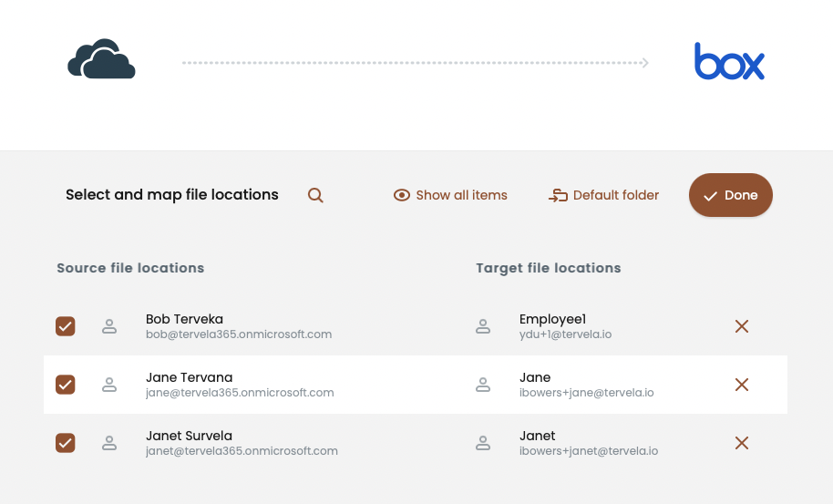This screenshot has width=833, height=504.
Task: Uncheck the Bob Terveka checkbox
Action: click(x=66, y=326)
